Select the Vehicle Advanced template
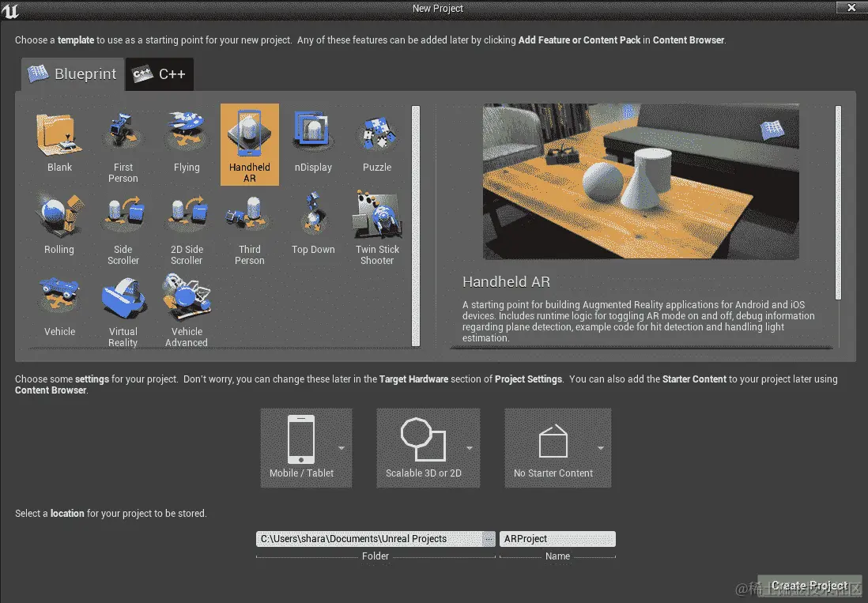The height and width of the screenshot is (603, 868). click(x=187, y=307)
